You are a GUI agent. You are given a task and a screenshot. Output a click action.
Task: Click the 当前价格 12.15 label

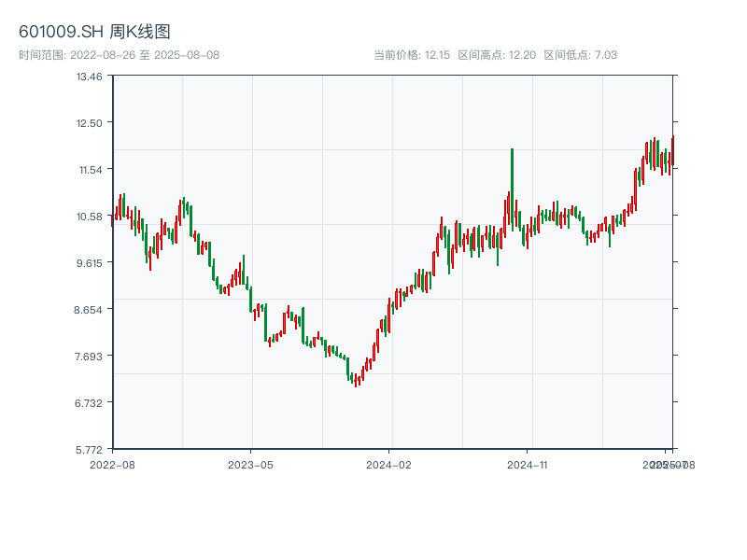pyautogui.click(x=412, y=55)
